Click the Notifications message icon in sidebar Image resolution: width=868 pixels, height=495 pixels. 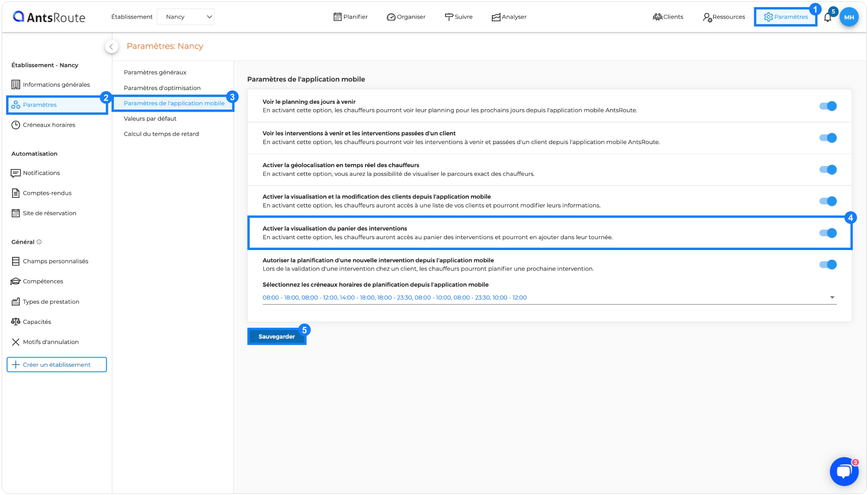15,173
